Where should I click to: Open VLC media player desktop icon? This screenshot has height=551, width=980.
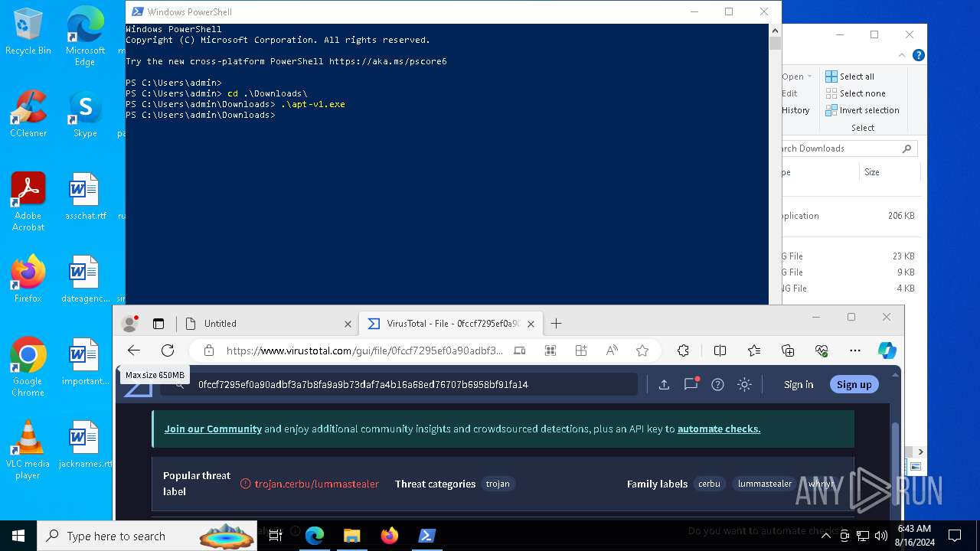28,450
